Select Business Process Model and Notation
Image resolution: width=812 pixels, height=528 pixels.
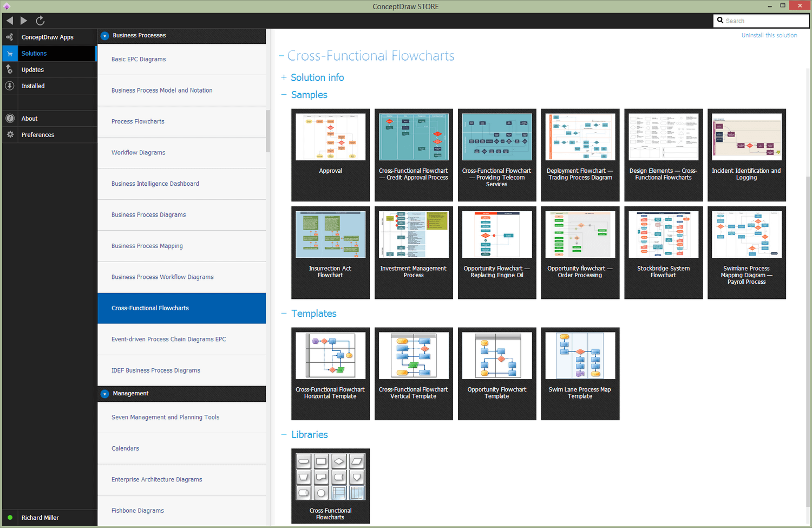click(x=182, y=90)
